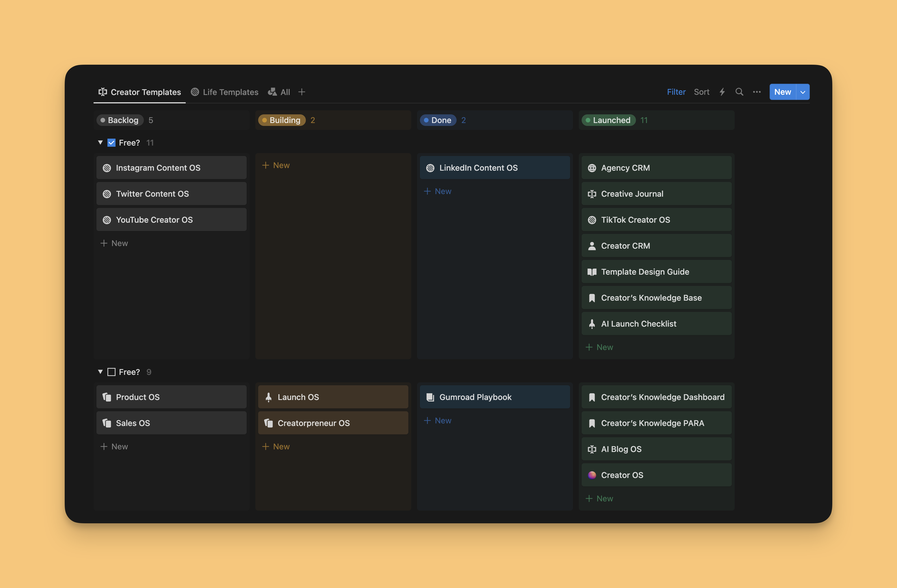Switch to the Life Templates tab
The image size is (897, 588).
pyautogui.click(x=230, y=92)
